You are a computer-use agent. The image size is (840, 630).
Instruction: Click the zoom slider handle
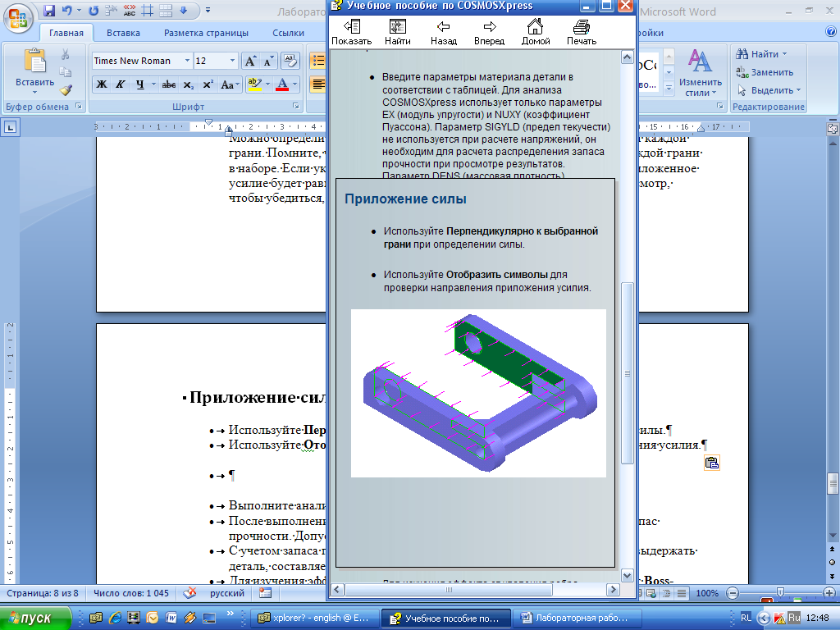coord(780,592)
